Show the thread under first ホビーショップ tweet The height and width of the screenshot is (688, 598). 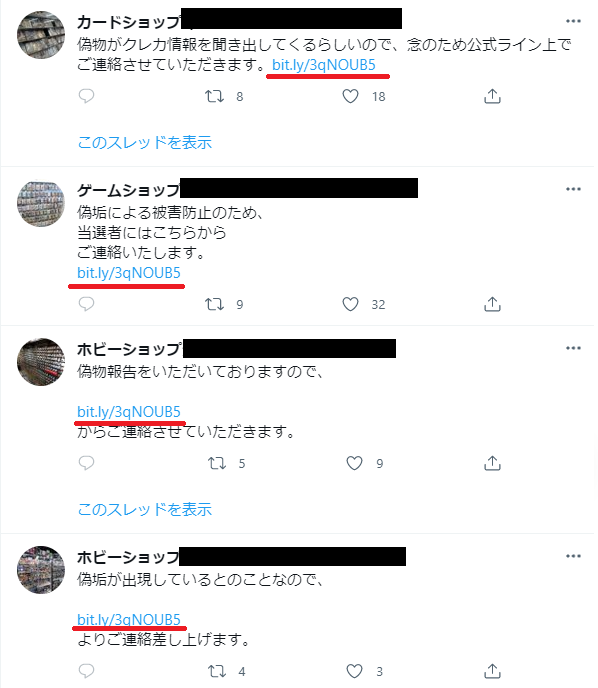[x=145, y=509]
